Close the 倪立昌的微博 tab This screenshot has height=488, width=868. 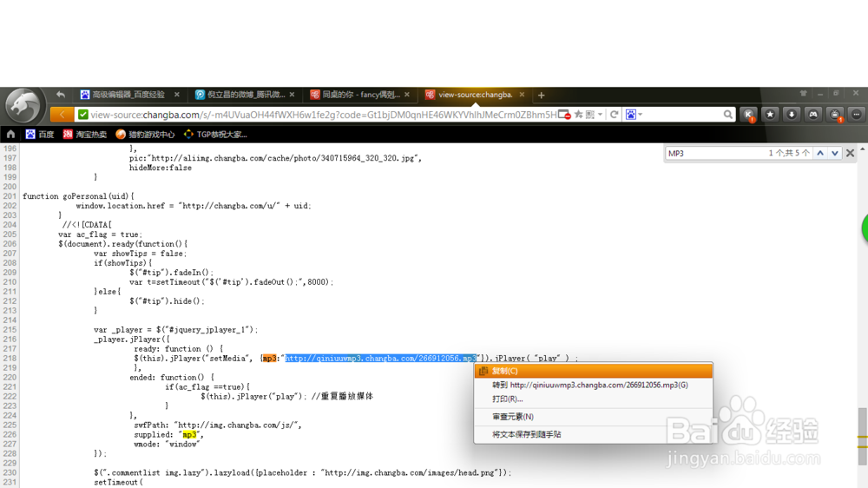292,95
